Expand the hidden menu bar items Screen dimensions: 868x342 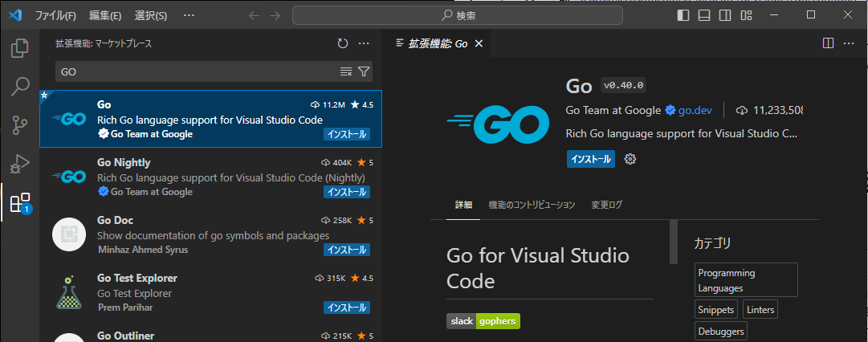(x=189, y=15)
